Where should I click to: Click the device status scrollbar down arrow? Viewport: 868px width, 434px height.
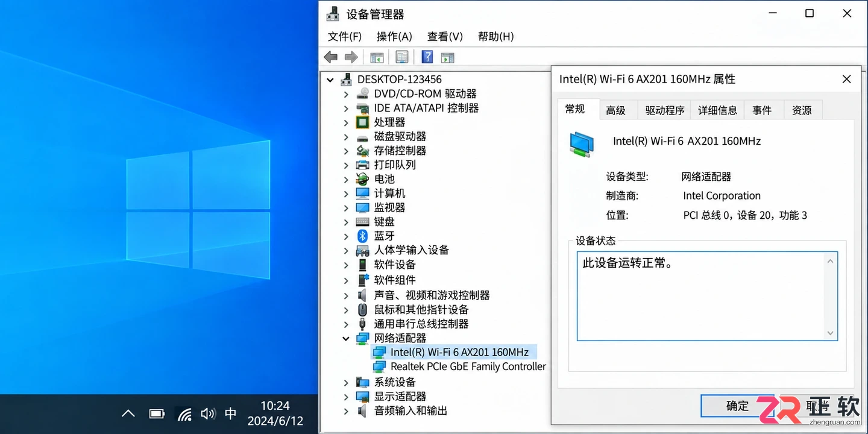[x=831, y=333]
